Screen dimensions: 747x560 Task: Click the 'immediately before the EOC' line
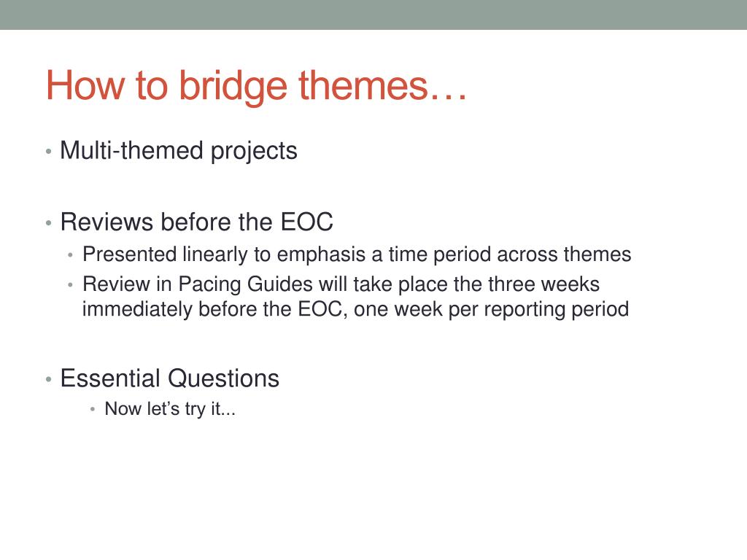(356, 309)
